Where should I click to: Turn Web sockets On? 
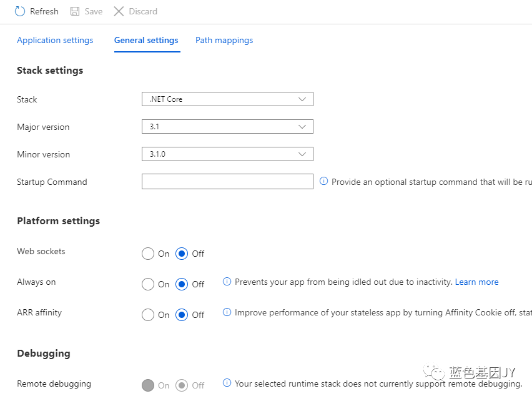click(148, 254)
